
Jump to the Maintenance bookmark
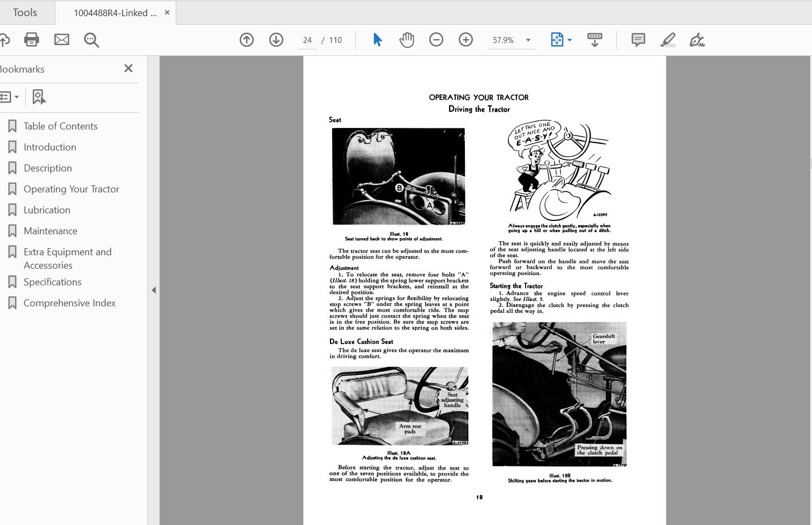tap(51, 231)
